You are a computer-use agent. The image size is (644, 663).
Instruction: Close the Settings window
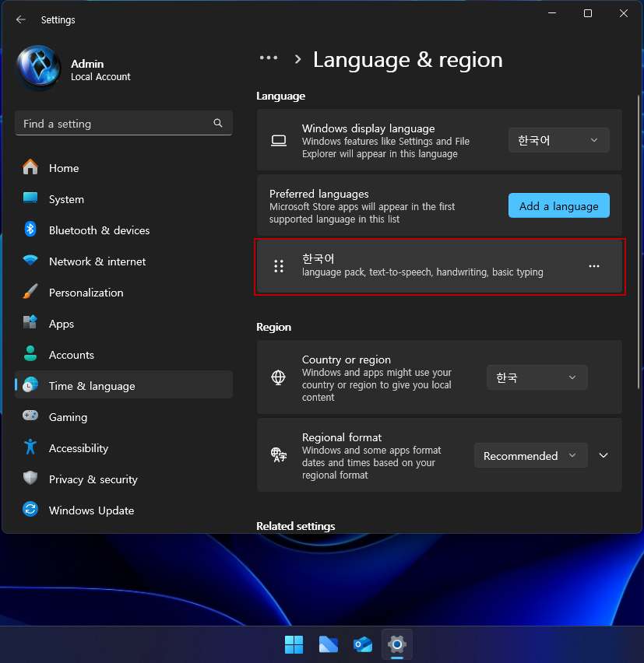623,13
